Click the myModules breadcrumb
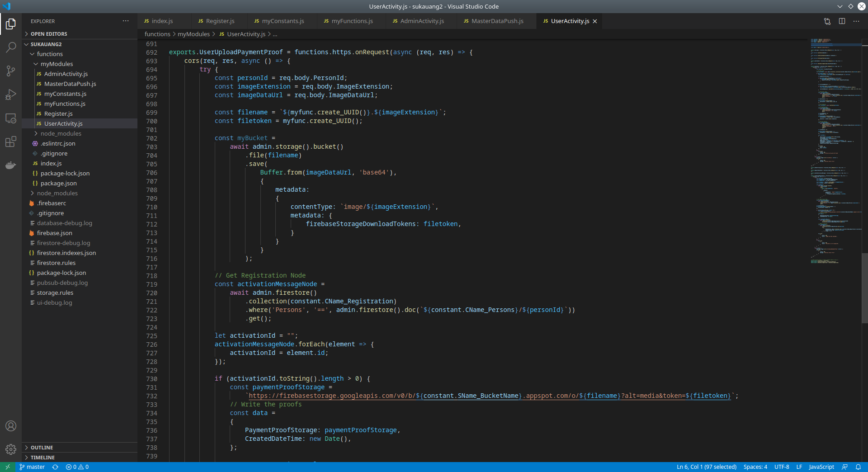 tap(193, 34)
